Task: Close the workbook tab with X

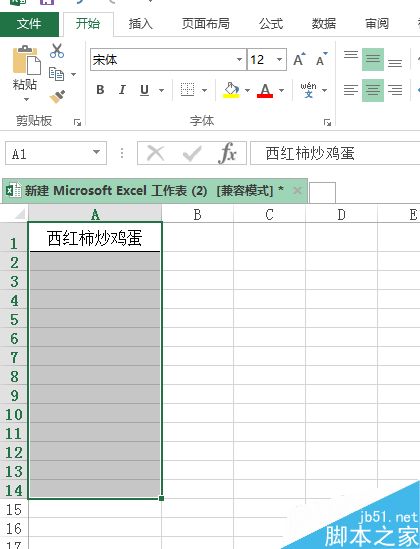Action: tap(297, 191)
